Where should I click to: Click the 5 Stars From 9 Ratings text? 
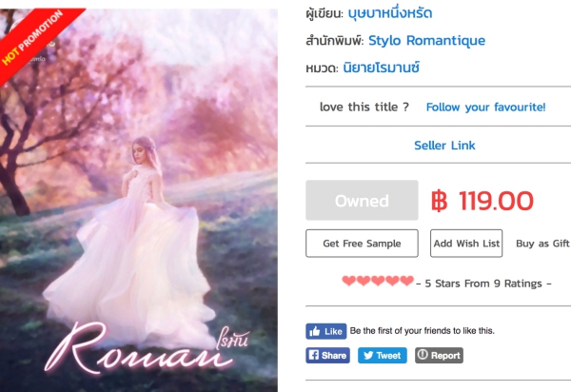point(483,284)
